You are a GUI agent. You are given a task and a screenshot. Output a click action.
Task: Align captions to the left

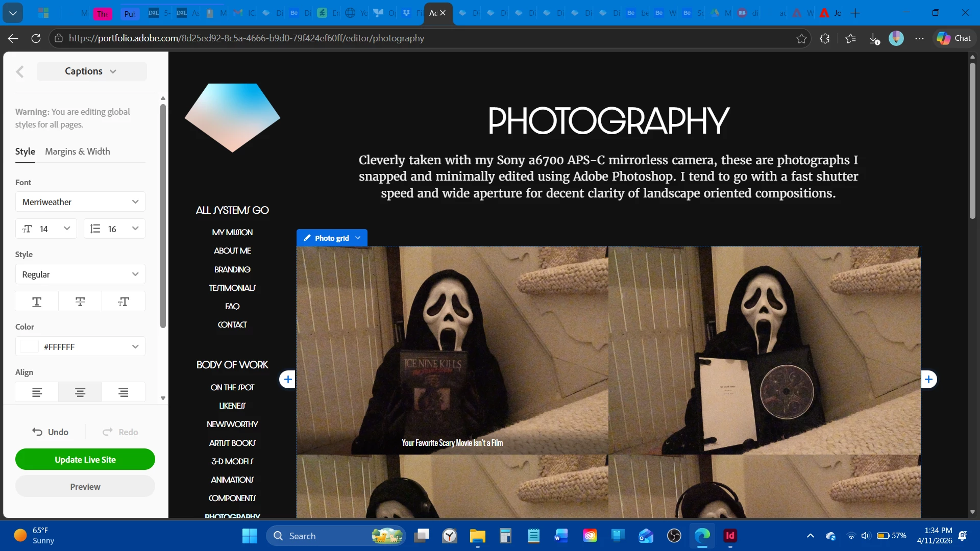click(37, 392)
